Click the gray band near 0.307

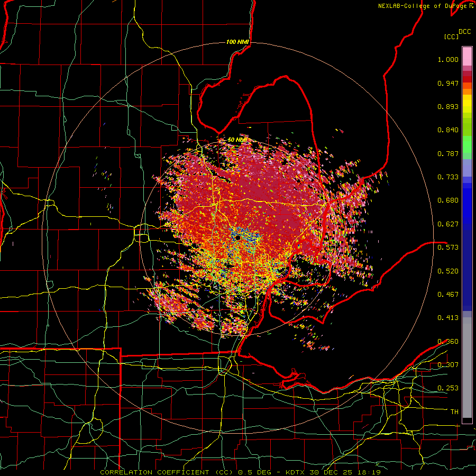(x=467, y=368)
